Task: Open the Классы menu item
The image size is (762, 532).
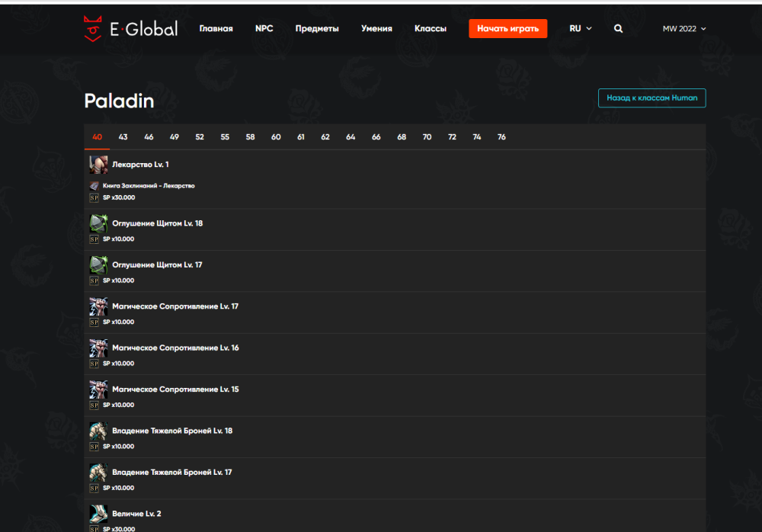Action: (431, 29)
